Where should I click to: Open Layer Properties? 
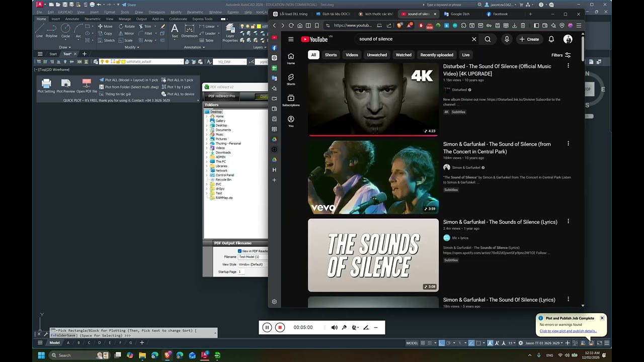click(x=230, y=32)
